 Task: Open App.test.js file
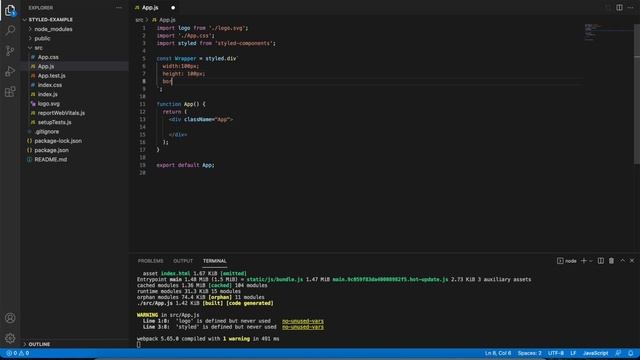[51, 76]
